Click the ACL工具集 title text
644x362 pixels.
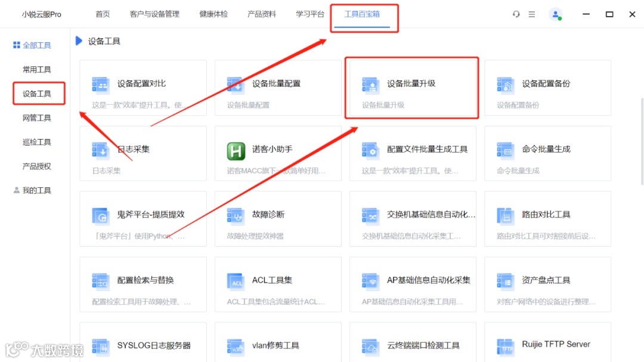(x=272, y=280)
